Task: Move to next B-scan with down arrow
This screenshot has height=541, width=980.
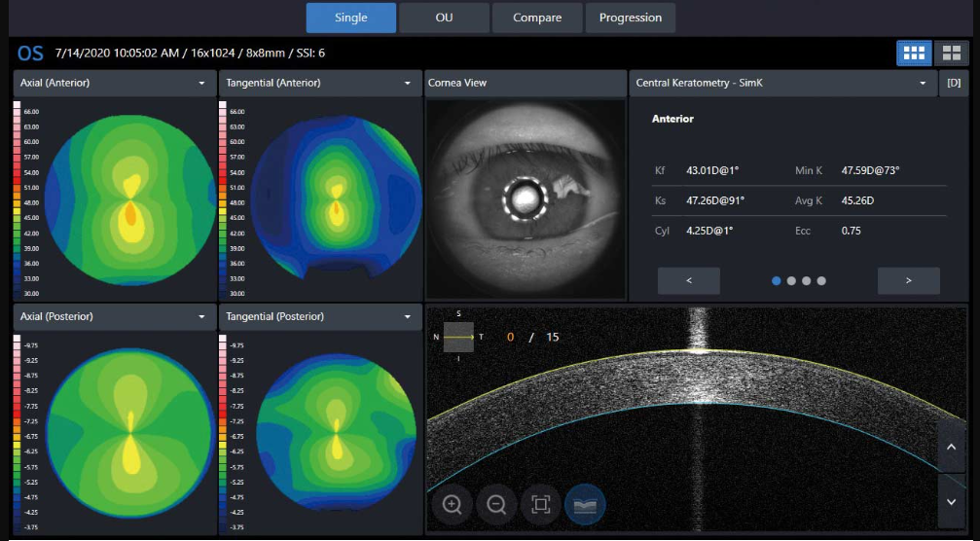Action: click(x=951, y=502)
